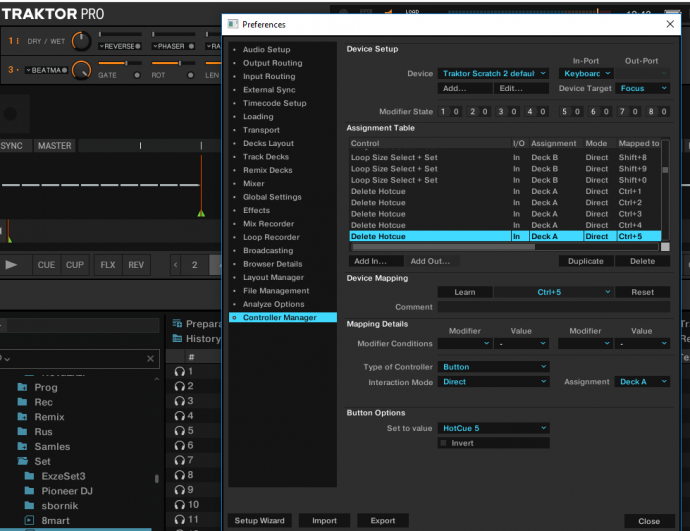This screenshot has height=531, width=690.
Task: Open the Prog folder in the browser tree
Action: click(46, 388)
